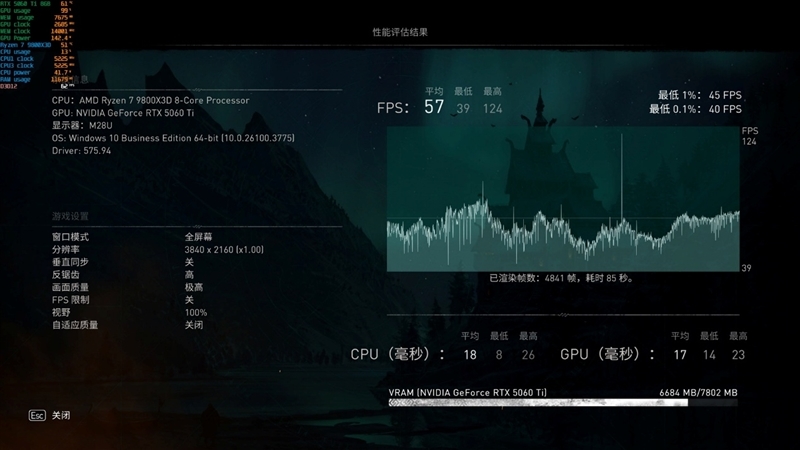The image size is (800, 450).
Task: Click the GPU（毫秒）label
Action: (608, 354)
